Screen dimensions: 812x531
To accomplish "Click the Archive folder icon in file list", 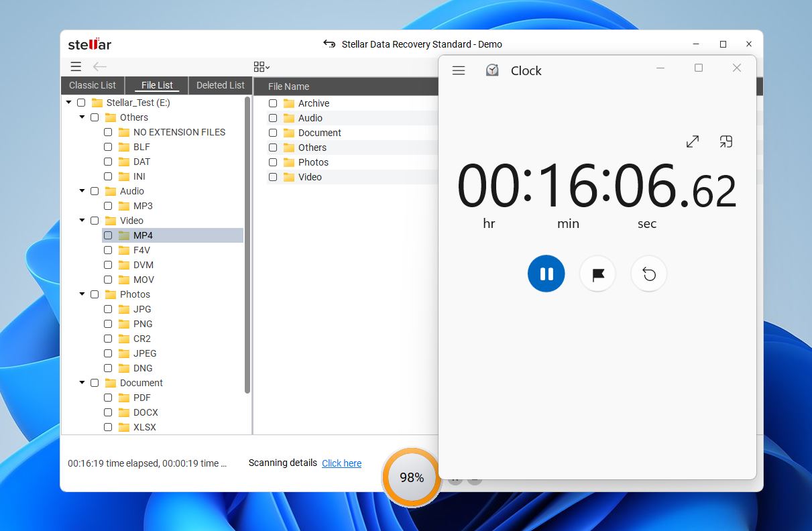I will coord(289,103).
